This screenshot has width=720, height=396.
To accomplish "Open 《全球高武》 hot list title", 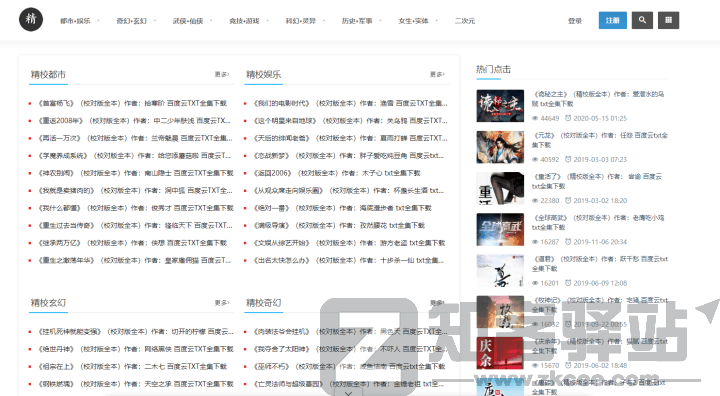I will point(598,222).
